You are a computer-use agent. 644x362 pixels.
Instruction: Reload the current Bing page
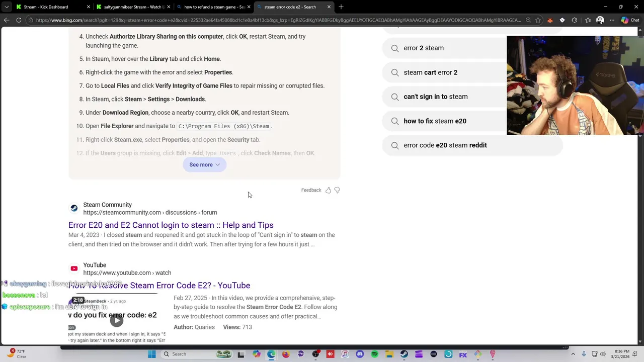click(19, 20)
